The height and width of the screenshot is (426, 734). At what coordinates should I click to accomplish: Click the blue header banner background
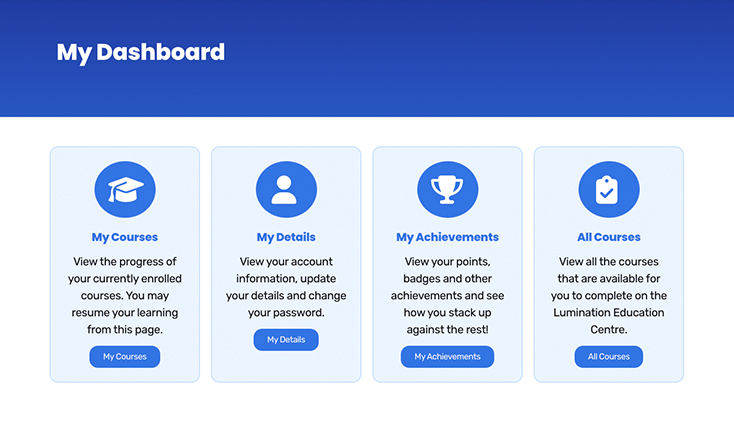[x=468, y=59]
